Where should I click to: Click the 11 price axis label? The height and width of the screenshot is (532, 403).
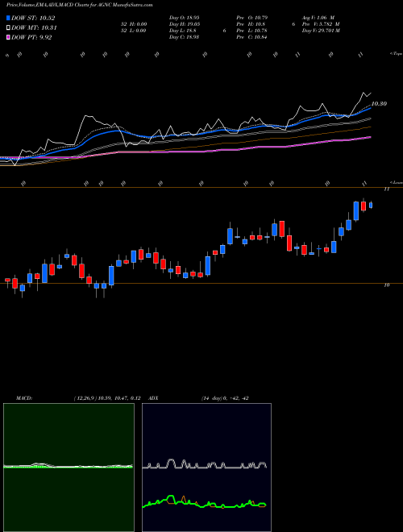[386, 189]
